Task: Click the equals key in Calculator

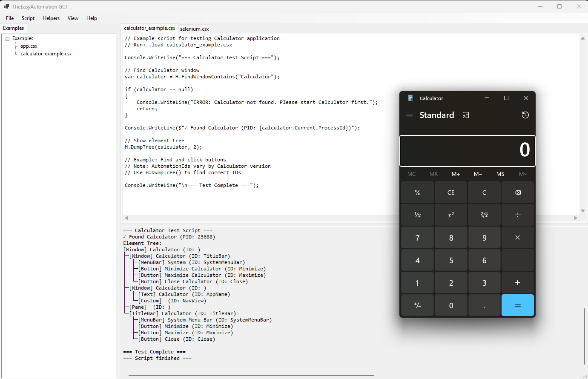Action: point(518,305)
